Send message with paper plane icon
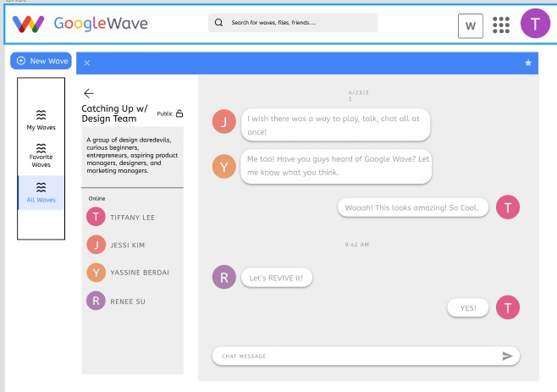This screenshot has height=392, width=557. pos(507,356)
